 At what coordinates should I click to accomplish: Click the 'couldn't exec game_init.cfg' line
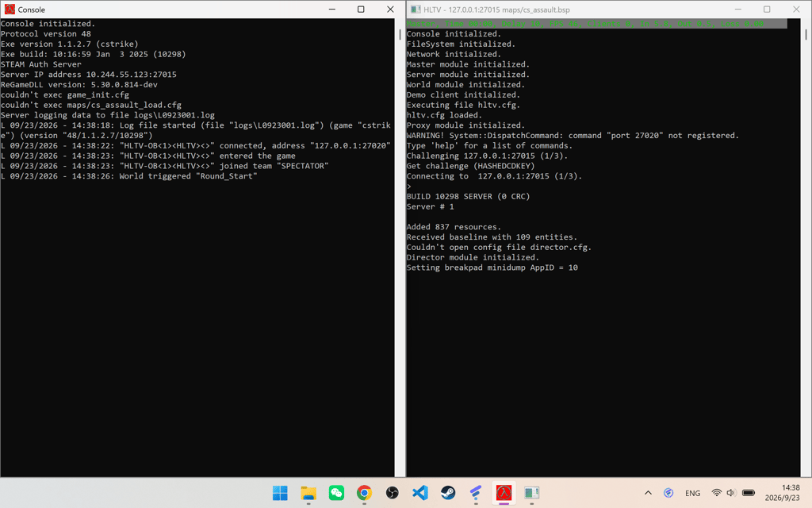65,95
